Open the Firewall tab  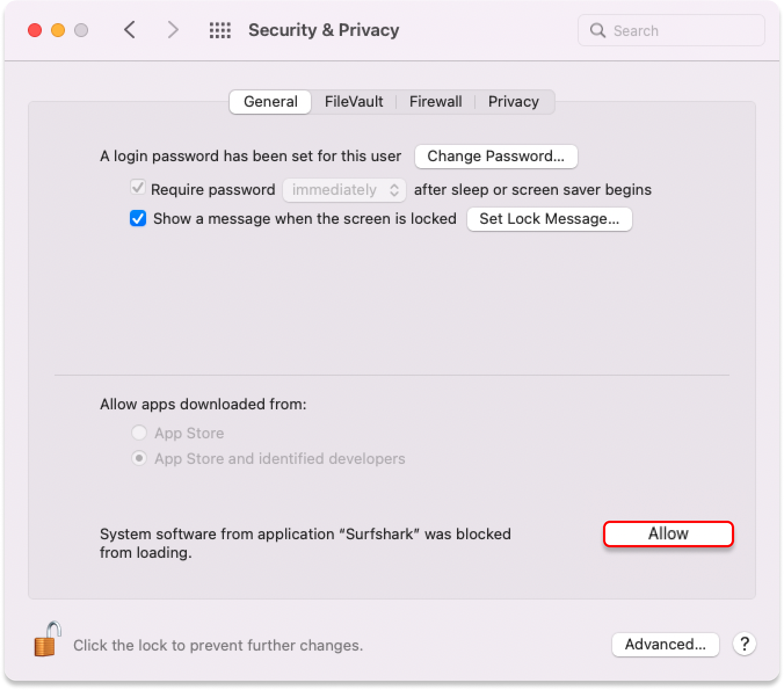tap(435, 101)
